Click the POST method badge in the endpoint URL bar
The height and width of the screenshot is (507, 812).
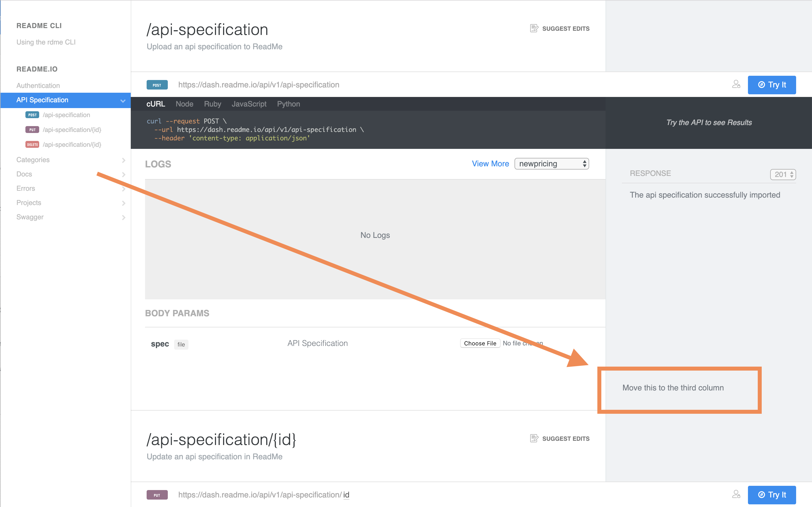157,85
